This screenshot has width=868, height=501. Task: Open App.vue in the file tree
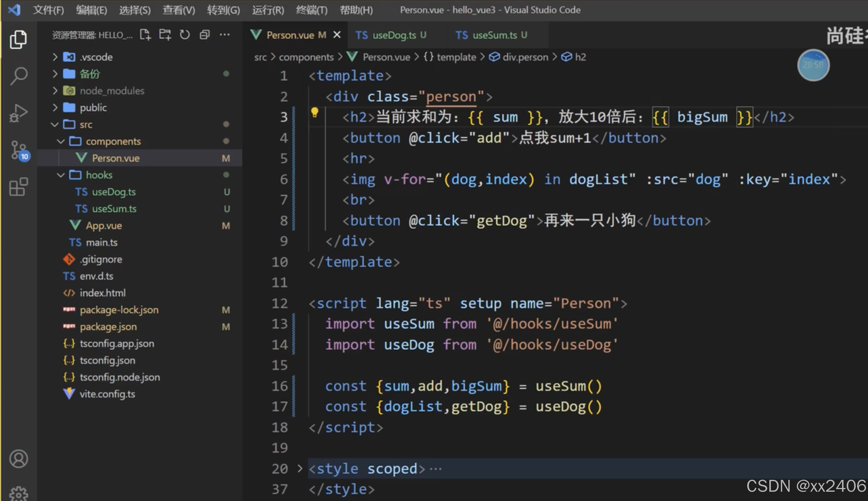(x=104, y=226)
